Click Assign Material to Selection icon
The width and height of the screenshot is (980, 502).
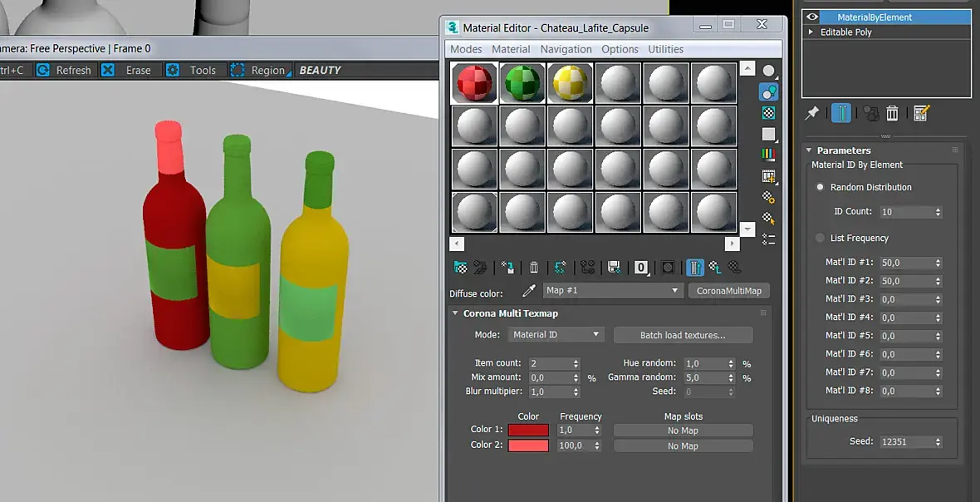507,268
